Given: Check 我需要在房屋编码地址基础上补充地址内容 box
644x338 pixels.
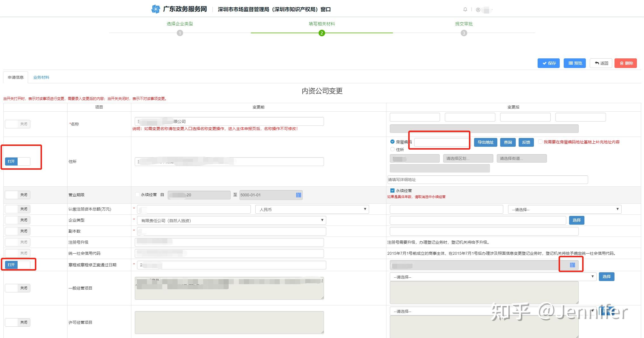Looking at the screenshot, I should (x=540, y=142).
